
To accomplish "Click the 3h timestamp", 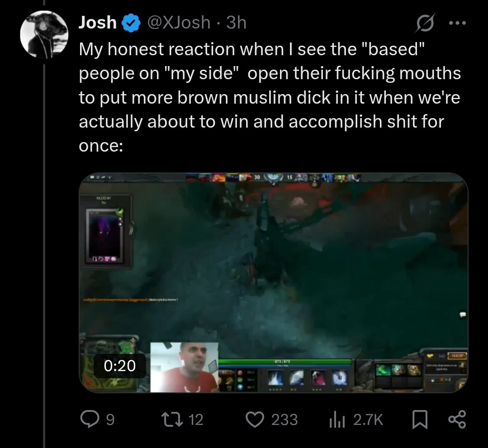I will point(236,23).
